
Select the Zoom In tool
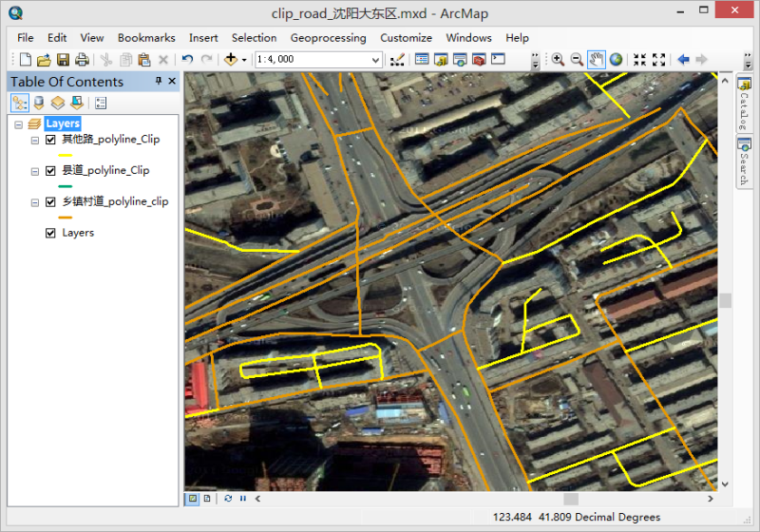click(558, 59)
